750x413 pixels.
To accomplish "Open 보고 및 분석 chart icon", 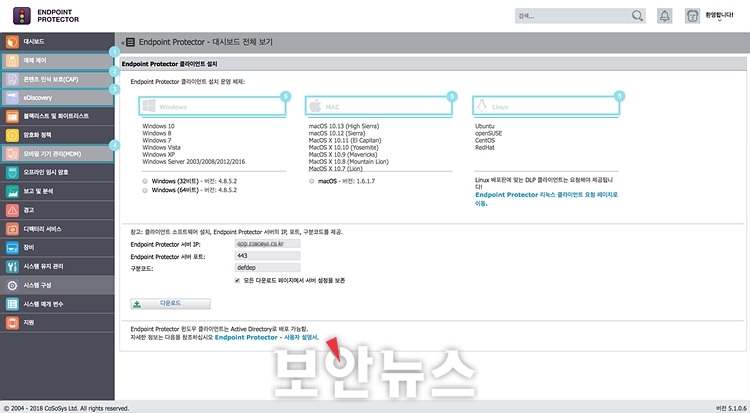I will 12,191.
